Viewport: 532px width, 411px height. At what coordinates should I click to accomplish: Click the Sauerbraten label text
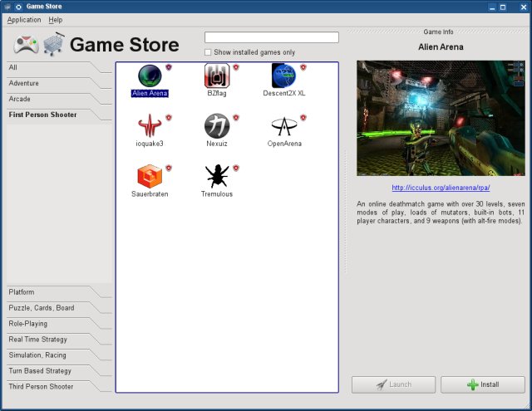tap(150, 194)
